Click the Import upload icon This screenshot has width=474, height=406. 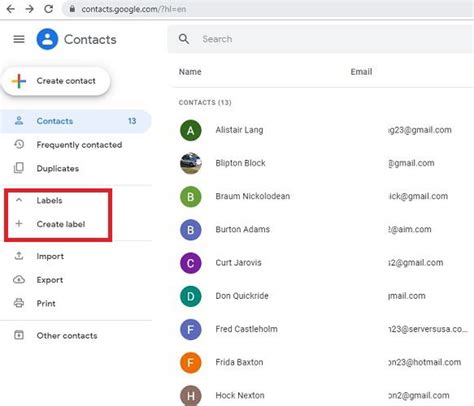click(19, 256)
